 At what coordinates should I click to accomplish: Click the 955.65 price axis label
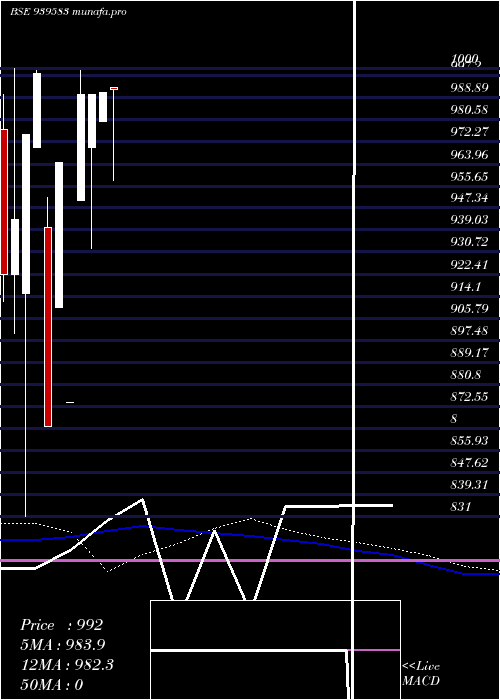[x=469, y=176]
